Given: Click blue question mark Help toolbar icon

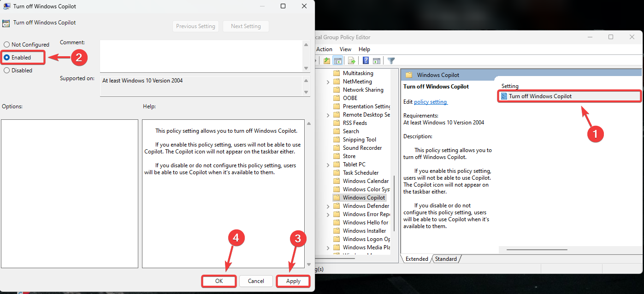Looking at the screenshot, I should [x=366, y=60].
